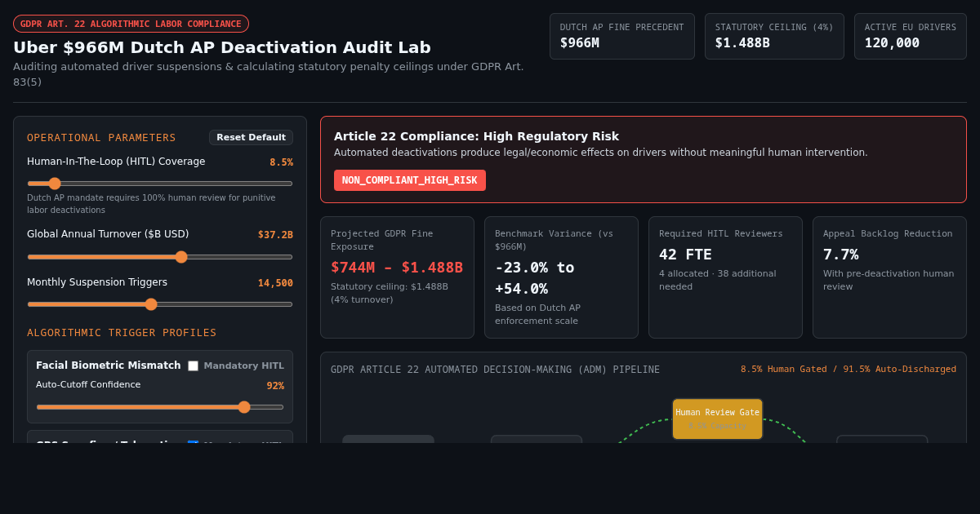Image resolution: width=980 pixels, height=514 pixels.
Task: Click the Required HITL Reviewers card
Action: point(725,277)
